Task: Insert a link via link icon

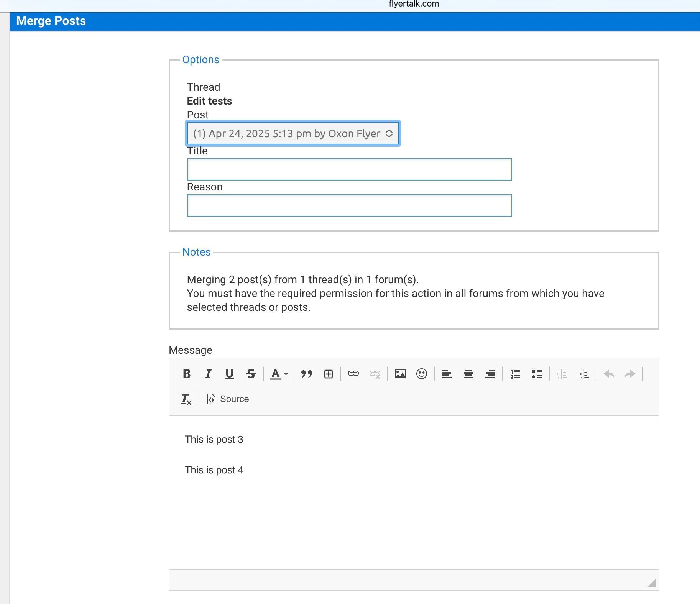Action: pos(353,374)
